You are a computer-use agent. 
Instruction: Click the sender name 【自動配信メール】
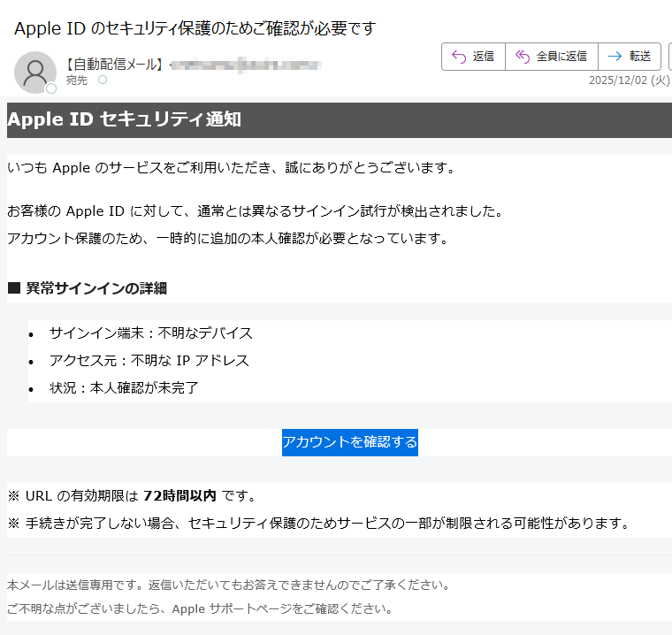(114, 64)
